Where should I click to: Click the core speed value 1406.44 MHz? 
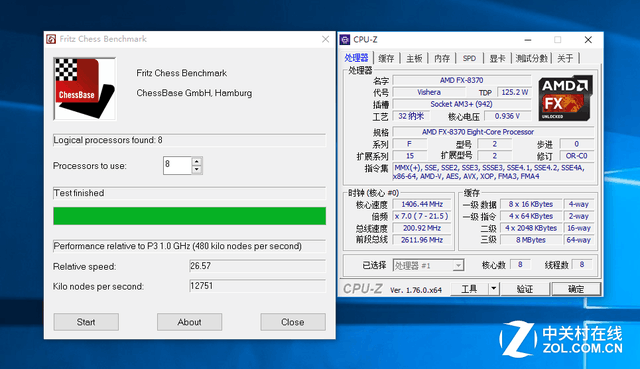coord(422,204)
